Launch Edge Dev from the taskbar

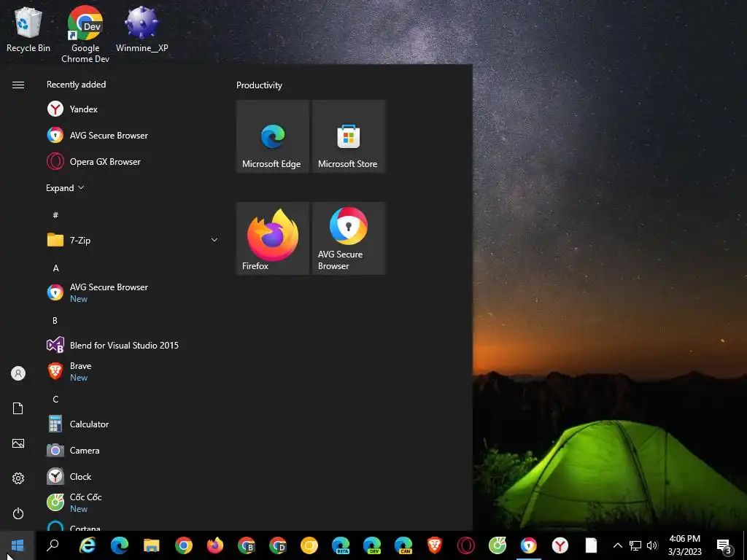(x=372, y=545)
